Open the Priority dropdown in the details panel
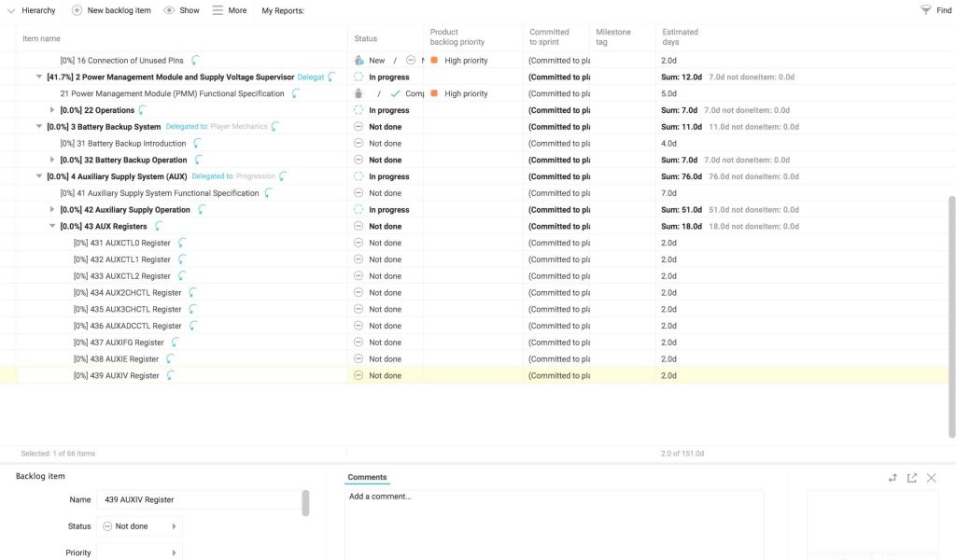Viewport: 956px width, 560px height. click(x=139, y=553)
